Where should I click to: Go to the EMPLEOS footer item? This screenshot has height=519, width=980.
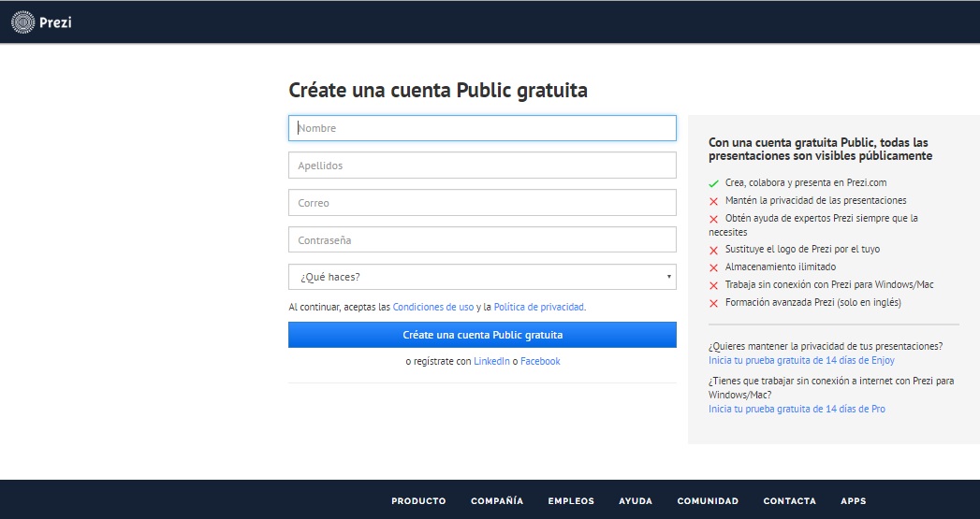click(x=571, y=501)
